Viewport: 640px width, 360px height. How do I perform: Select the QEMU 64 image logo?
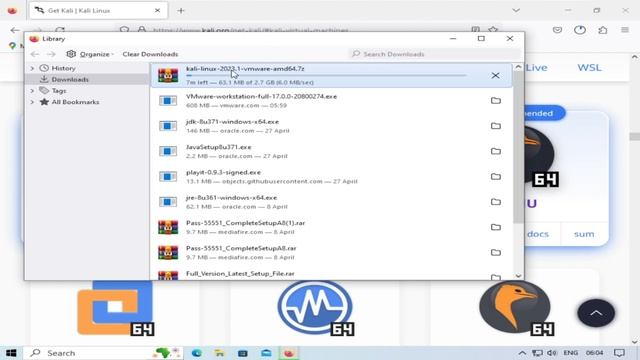tap(517, 309)
